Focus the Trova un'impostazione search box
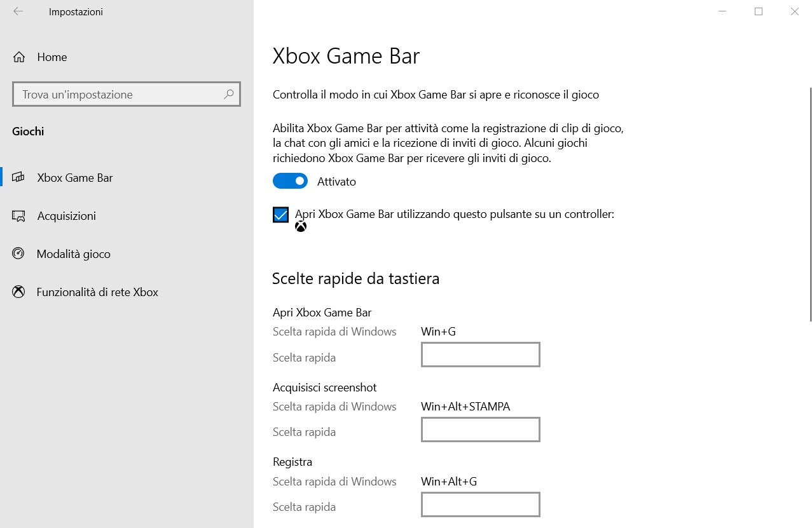 [126, 94]
